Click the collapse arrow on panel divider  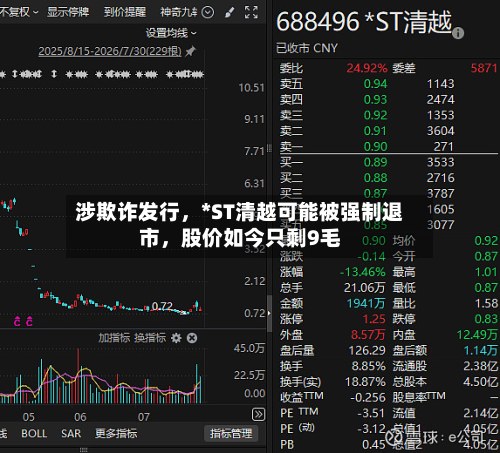click(x=269, y=313)
